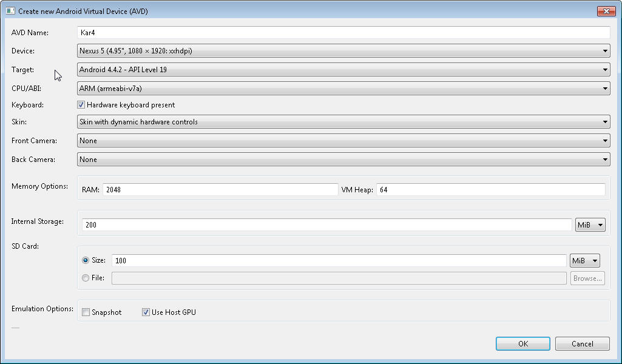Confirm with the OK button
This screenshot has height=364, width=622.
[523, 344]
